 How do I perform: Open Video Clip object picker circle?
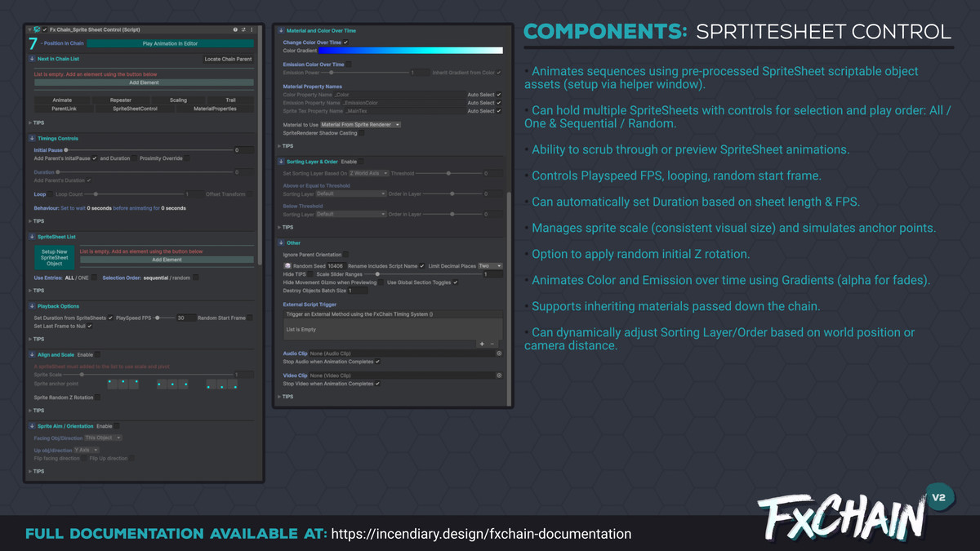tap(499, 375)
